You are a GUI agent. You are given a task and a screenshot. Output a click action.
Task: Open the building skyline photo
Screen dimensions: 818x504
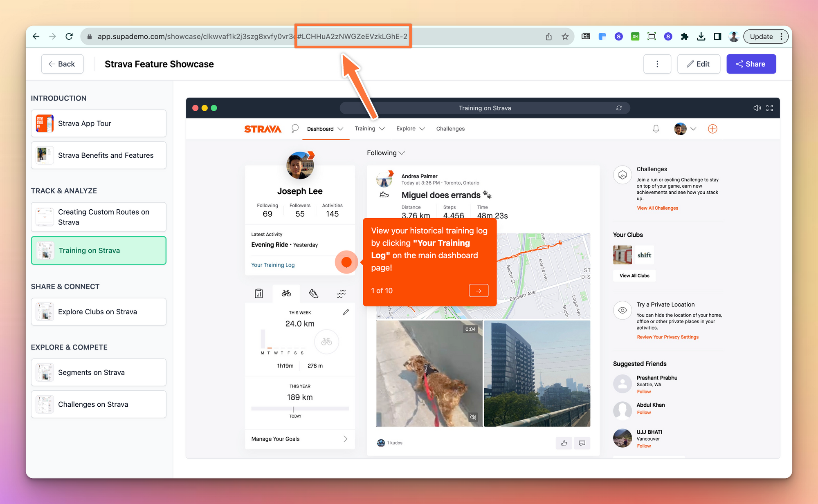point(537,374)
